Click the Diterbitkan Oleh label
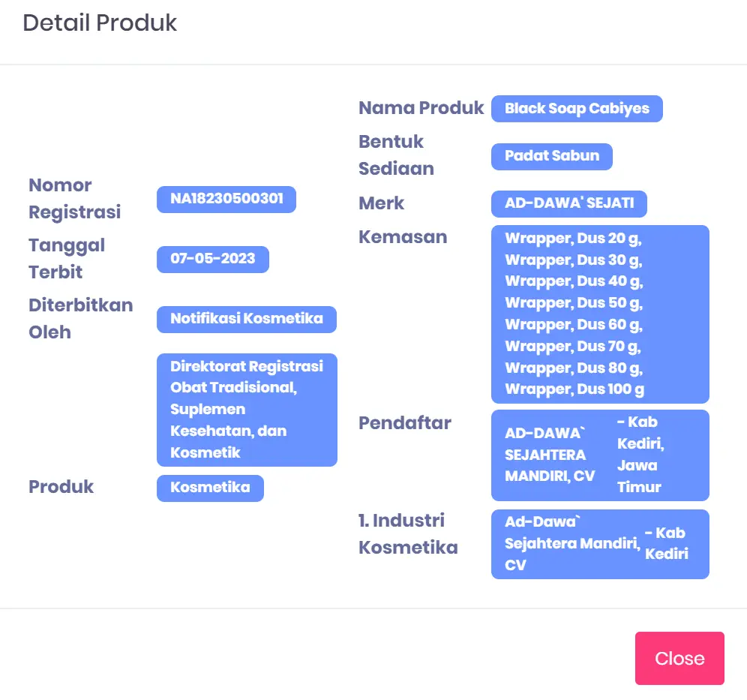Screen dimensions: 747x700 coord(80,318)
